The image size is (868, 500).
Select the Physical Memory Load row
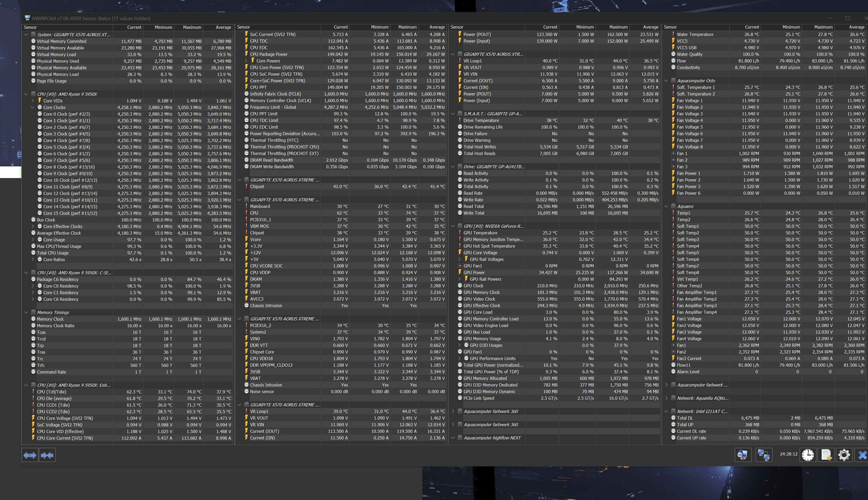point(127,74)
